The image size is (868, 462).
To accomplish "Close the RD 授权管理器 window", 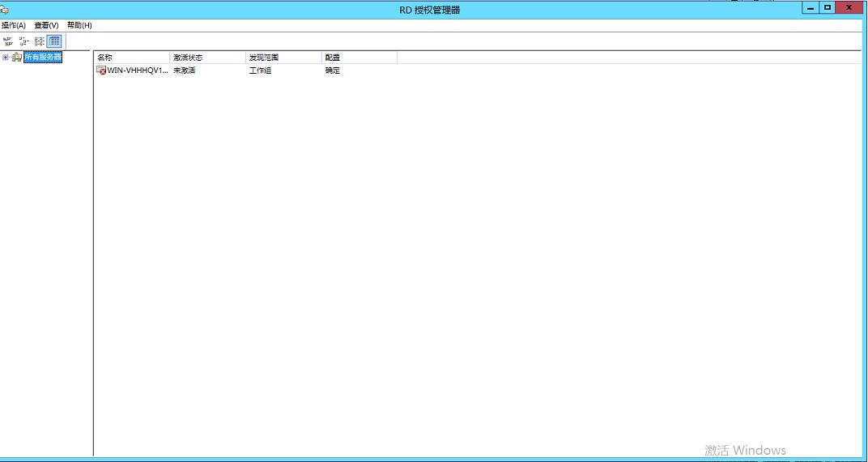I will [x=849, y=8].
